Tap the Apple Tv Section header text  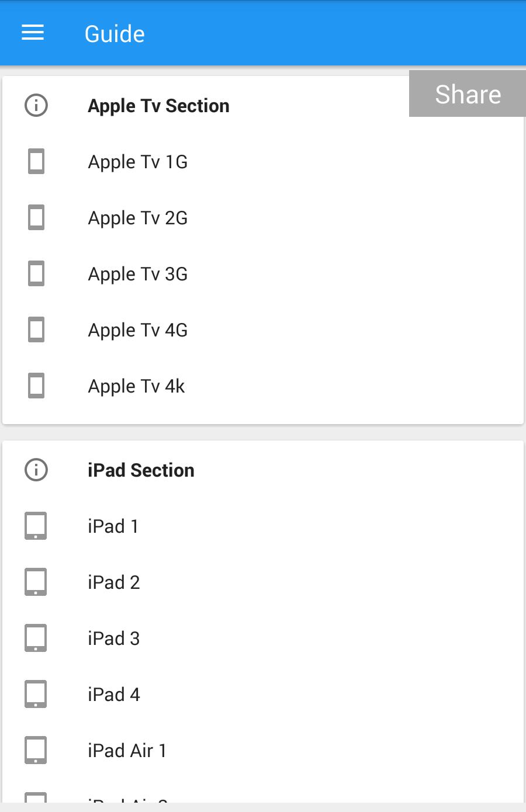point(158,106)
